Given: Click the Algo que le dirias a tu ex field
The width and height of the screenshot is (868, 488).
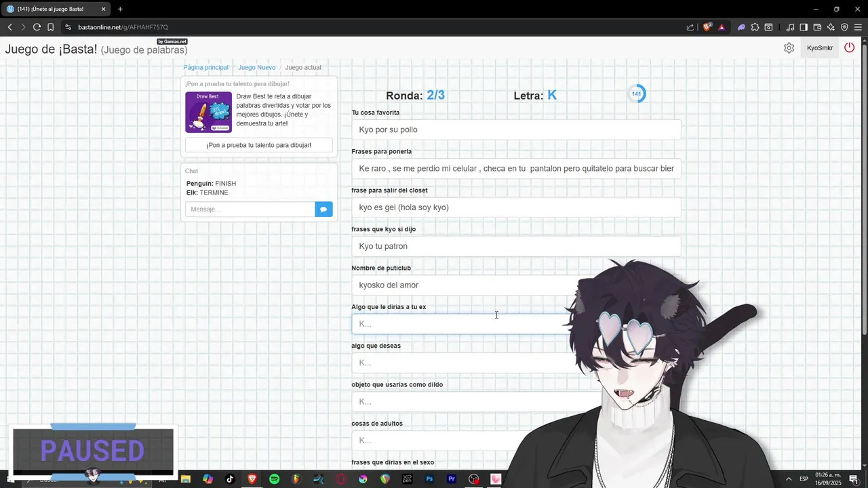Looking at the screenshot, I should pos(461,324).
